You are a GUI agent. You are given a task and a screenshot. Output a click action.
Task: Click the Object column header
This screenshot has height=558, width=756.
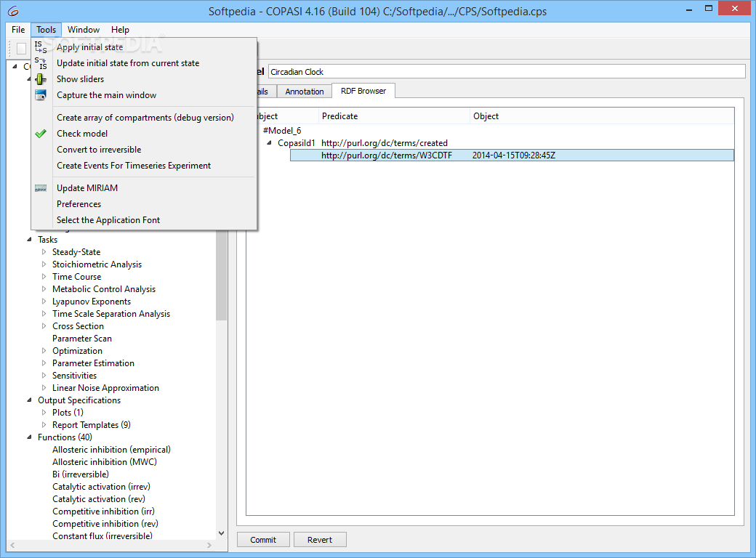pyautogui.click(x=602, y=116)
